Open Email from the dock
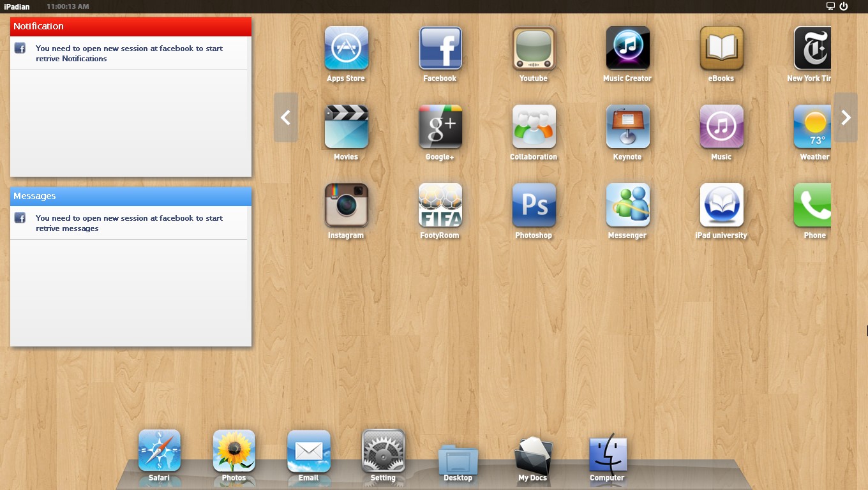Screen dimensions: 868x490 [309, 450]
